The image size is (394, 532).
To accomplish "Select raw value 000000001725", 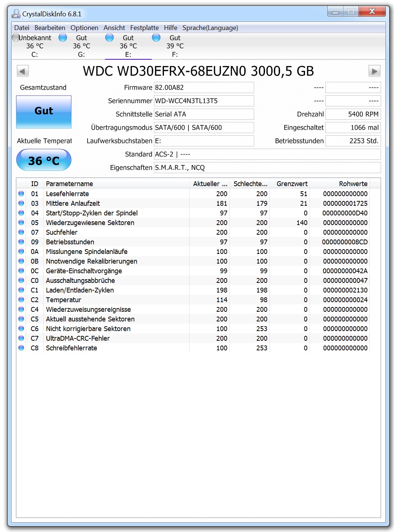I will (345, 203).
